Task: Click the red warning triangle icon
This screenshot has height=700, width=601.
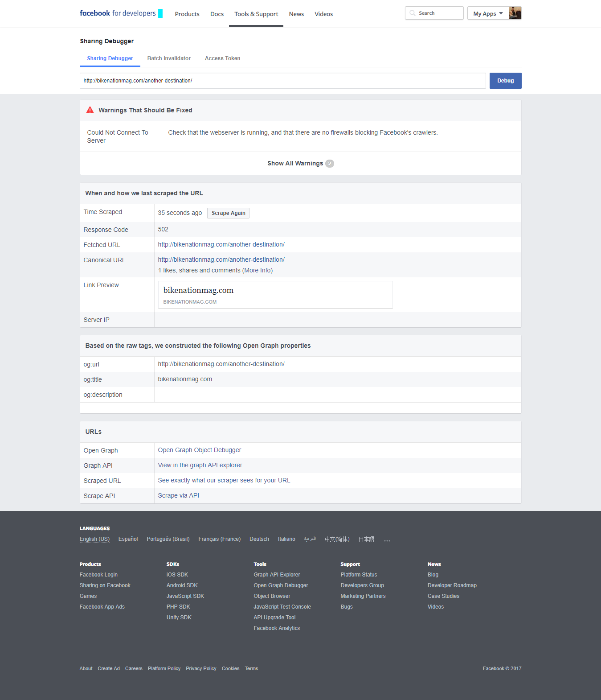Action: pos(90,110)
